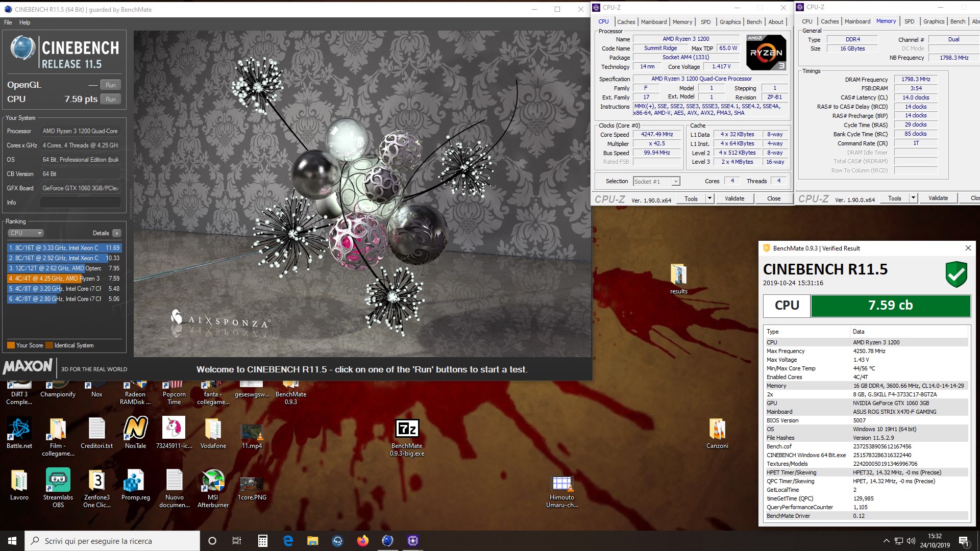Click Tools button in second CPU-Z window
Screen dimensions: 980x551
pos(895,198)
